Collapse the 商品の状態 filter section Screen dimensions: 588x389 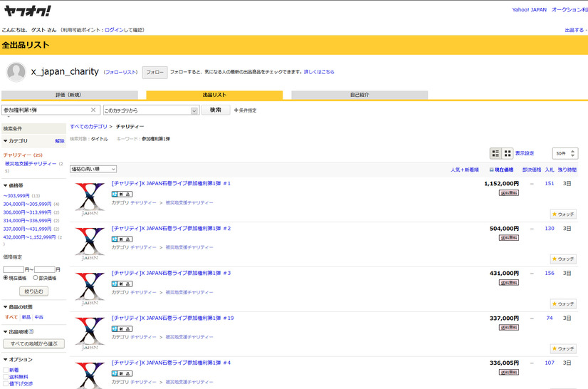pos(18,307)
